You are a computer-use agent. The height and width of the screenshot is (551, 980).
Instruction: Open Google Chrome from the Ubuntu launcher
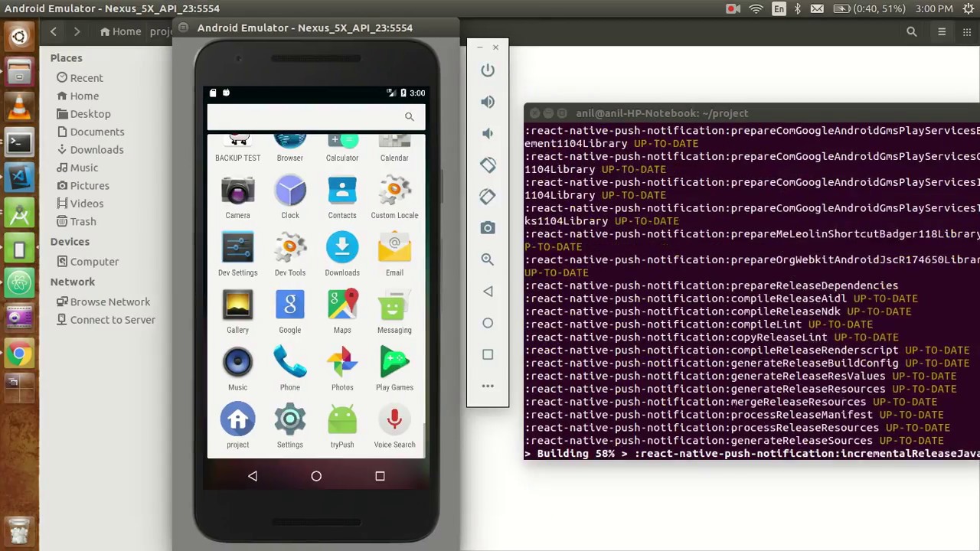tap(19, 354)
